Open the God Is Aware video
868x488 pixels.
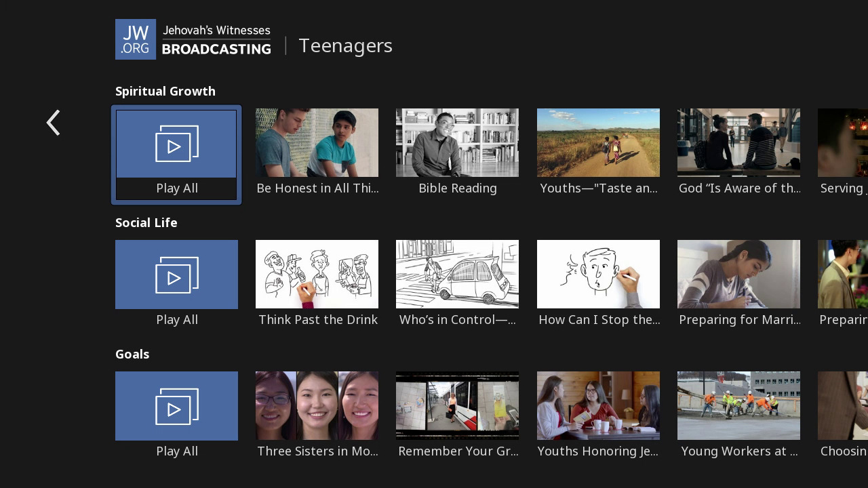[x=738, y=143]
